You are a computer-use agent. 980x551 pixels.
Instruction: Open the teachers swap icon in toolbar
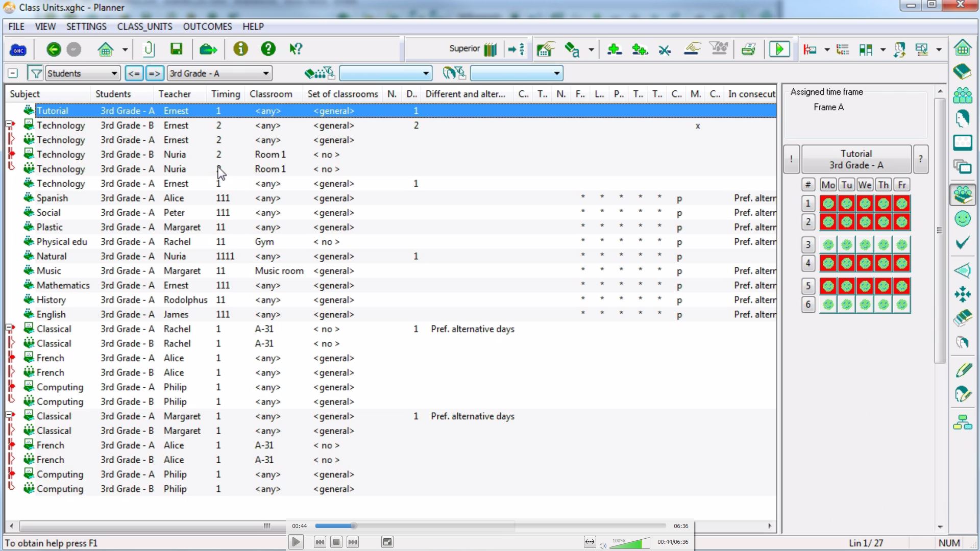pyautogui.click(x=899, y=49)
